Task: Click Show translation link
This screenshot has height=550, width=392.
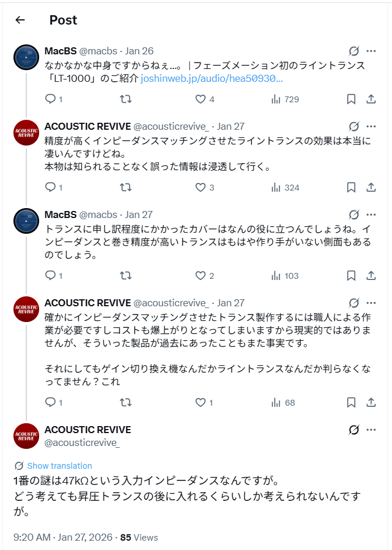Action: [x=60, y=466]
